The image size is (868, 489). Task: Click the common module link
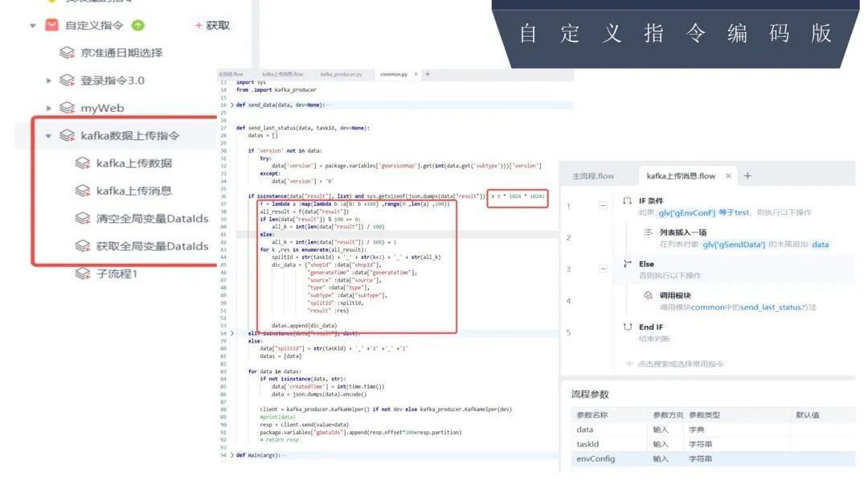[707, 307]
